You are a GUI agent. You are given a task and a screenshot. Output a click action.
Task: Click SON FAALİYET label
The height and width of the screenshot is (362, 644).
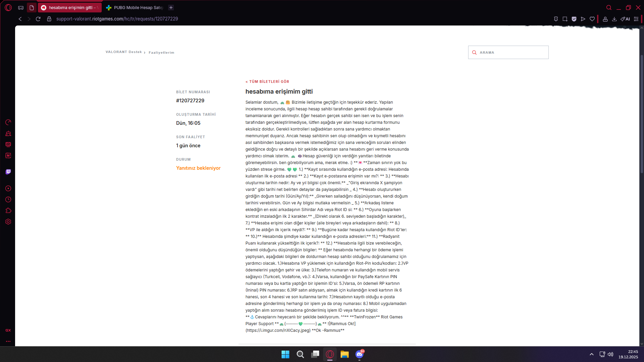(190, 137)
